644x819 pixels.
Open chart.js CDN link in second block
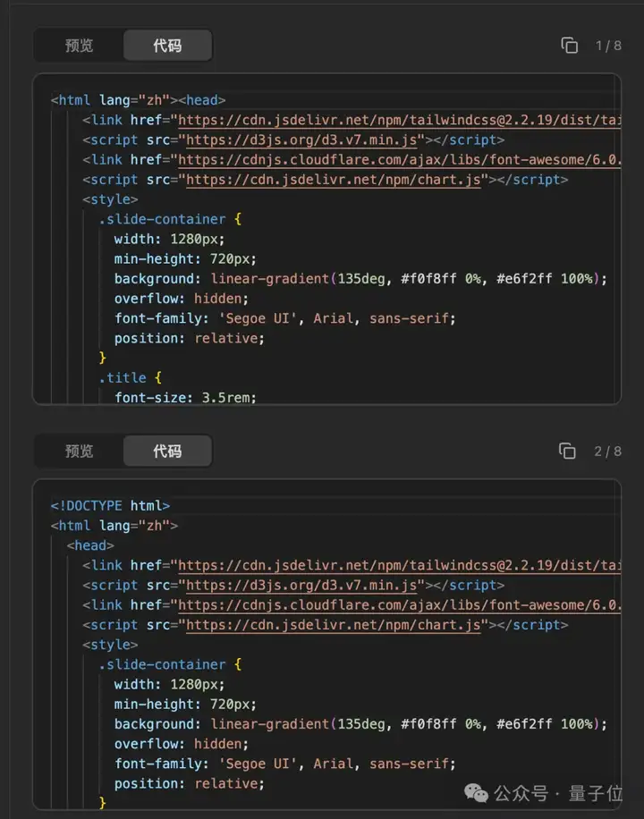tap(334, 624)
